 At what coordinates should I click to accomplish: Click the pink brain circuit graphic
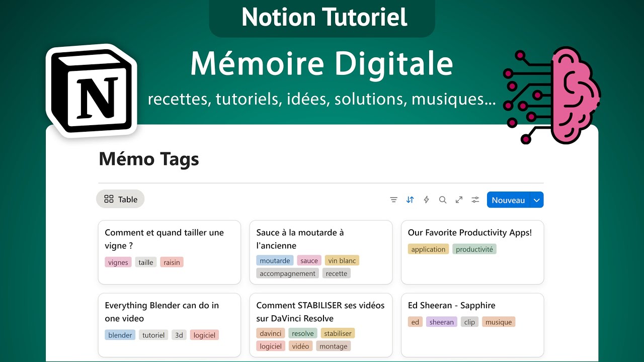point(552,95)
